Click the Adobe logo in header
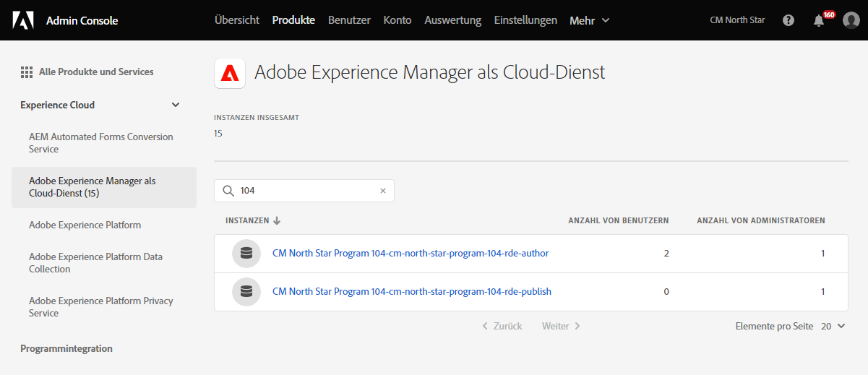The image size is (868, 375). coord(22,20)
